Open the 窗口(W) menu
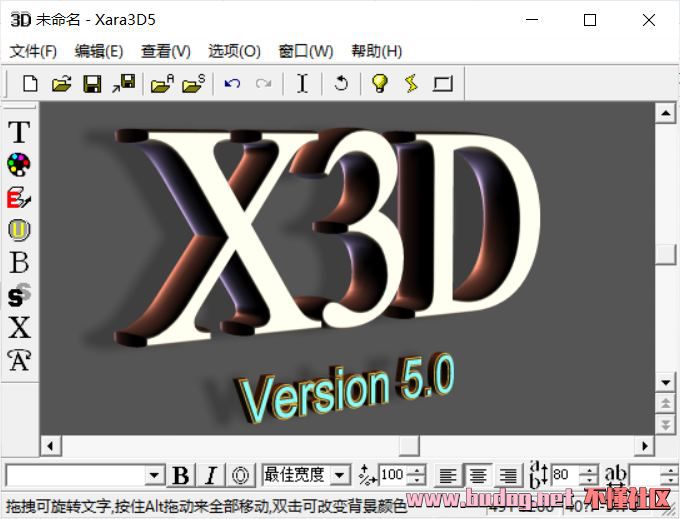 (306, 51)
